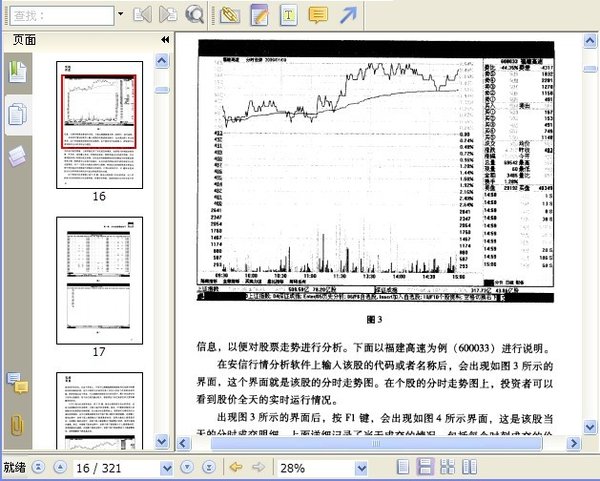Go forward to next view arrow
The width and height of the screenshot is (600, 481).
pyautogui.click(x=259, y=467)
